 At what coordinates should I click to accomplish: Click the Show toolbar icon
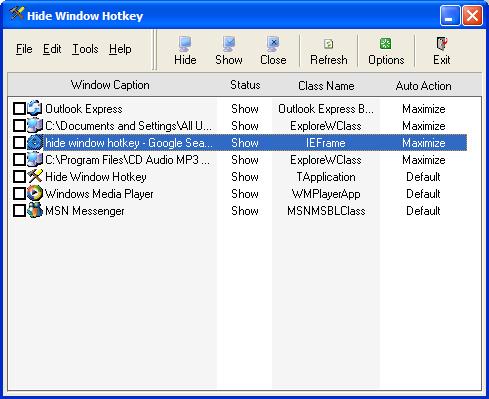tap(229, 44)
